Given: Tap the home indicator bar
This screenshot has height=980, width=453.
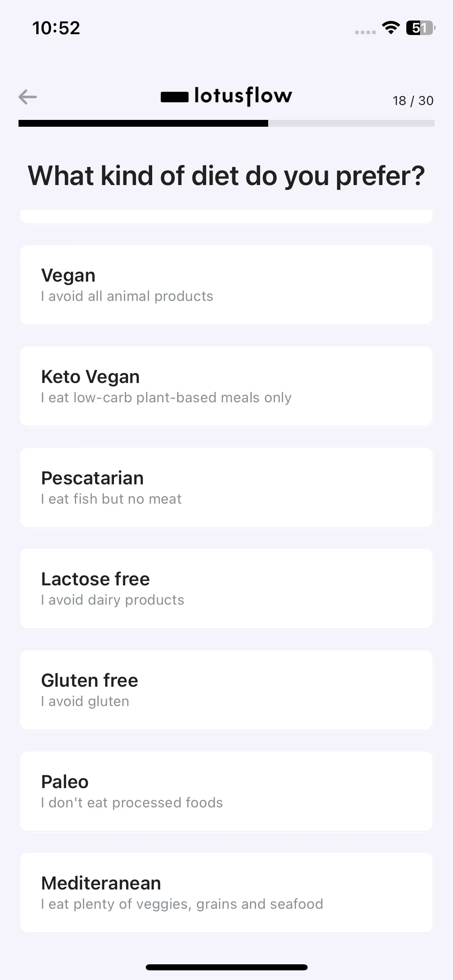Looking at the screenshot, I should click(226, 967).
